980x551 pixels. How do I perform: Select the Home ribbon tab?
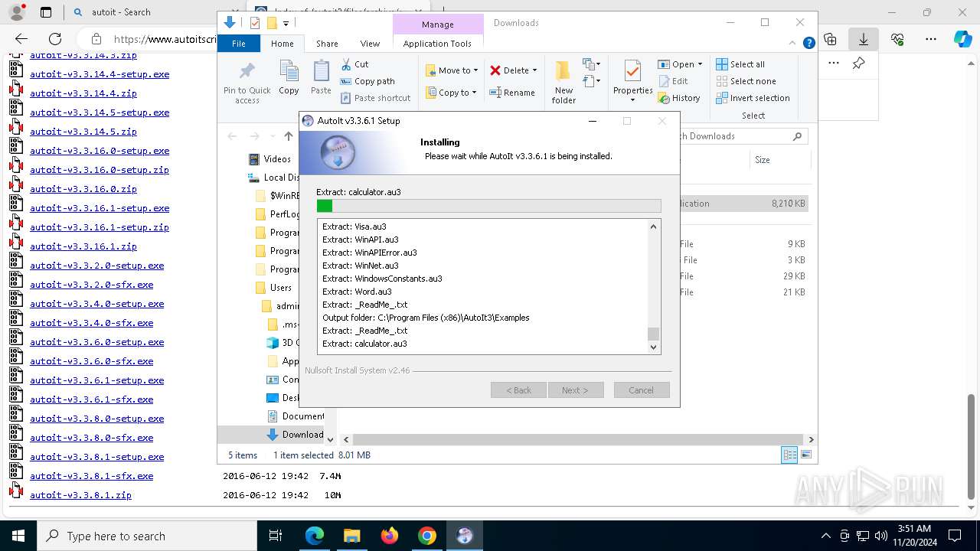click(x=282, y=44)
